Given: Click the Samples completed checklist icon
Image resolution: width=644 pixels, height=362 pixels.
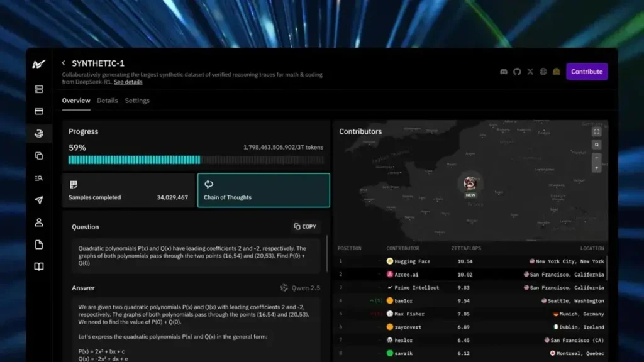Looking at the screenshot, I should pyautogui.click(x=74, y=184).
